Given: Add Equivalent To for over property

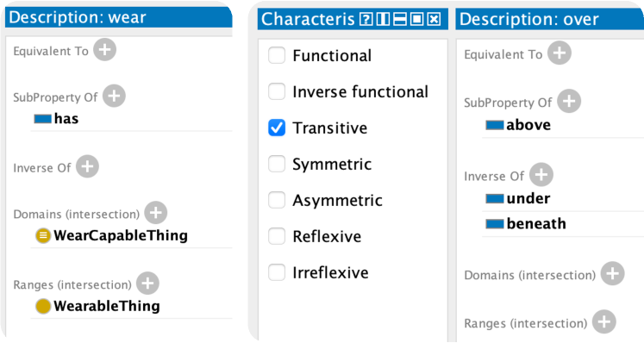Looking at the screenshot, I should tap(560, 53).
